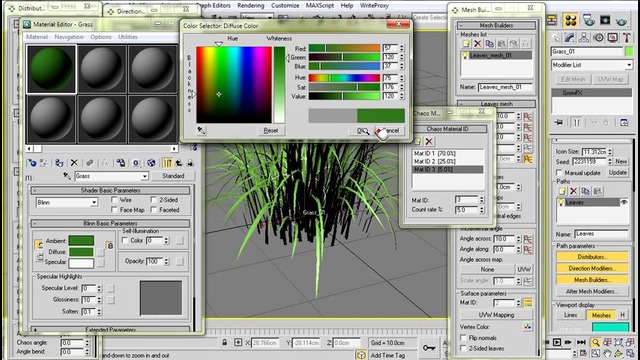Screen dimensions: 640x360
Task: Open Material Editor four-spheres toolbar icon
Action: click(571, 20)
